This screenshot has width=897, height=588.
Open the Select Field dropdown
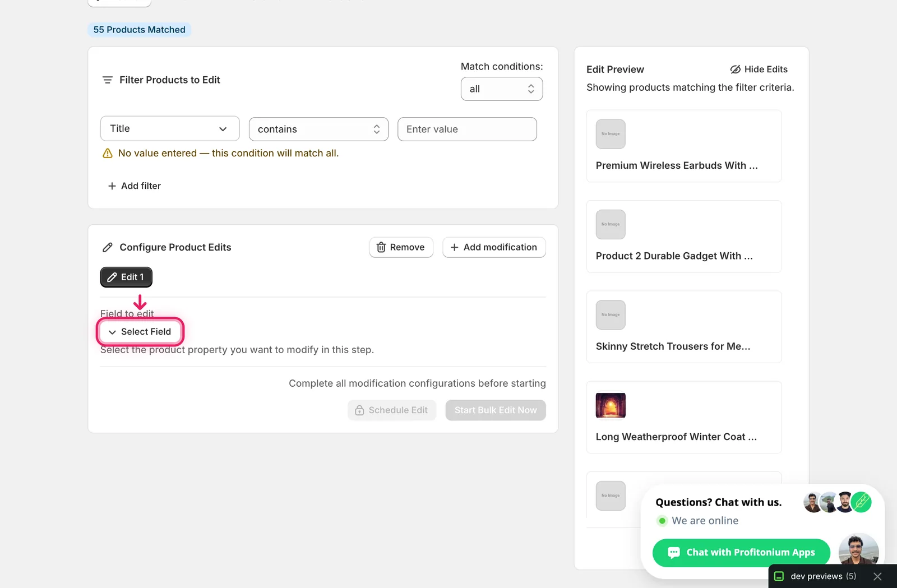140,332
